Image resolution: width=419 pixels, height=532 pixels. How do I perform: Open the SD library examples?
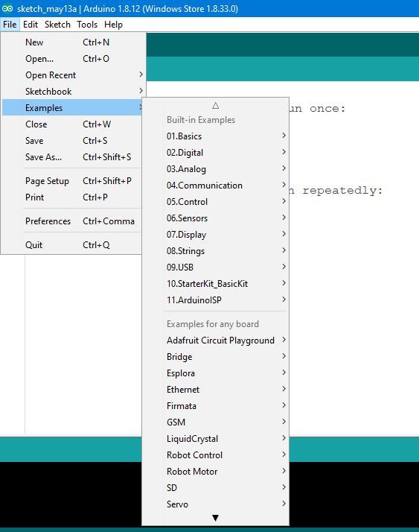215,487
